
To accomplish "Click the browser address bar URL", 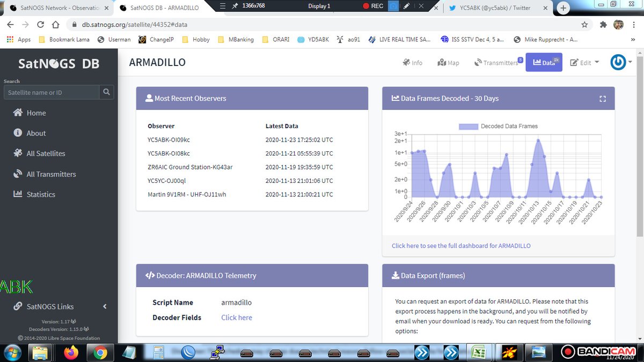I will [134, 25].
